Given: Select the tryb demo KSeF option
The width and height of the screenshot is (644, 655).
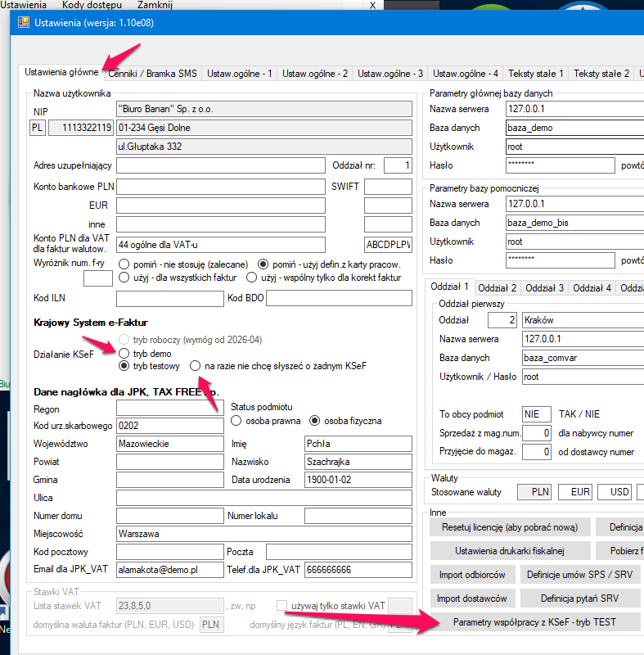Looking at the screenshot, I should tap(124, 354).
